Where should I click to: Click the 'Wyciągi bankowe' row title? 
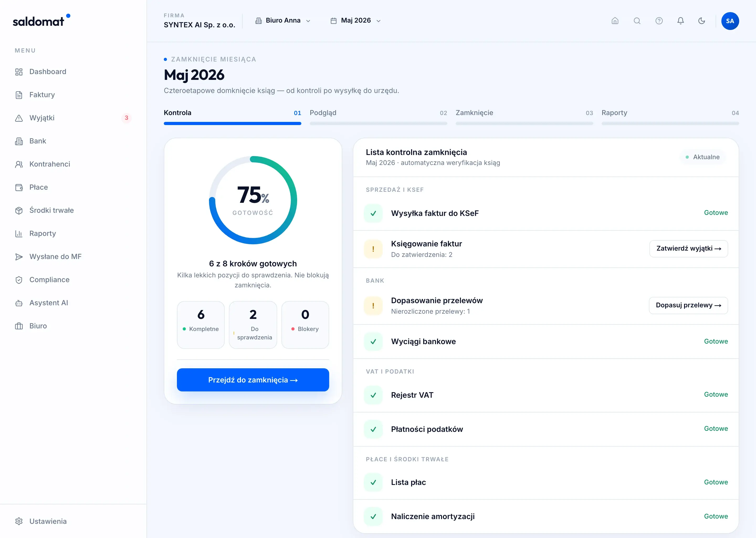click(423, 342)
